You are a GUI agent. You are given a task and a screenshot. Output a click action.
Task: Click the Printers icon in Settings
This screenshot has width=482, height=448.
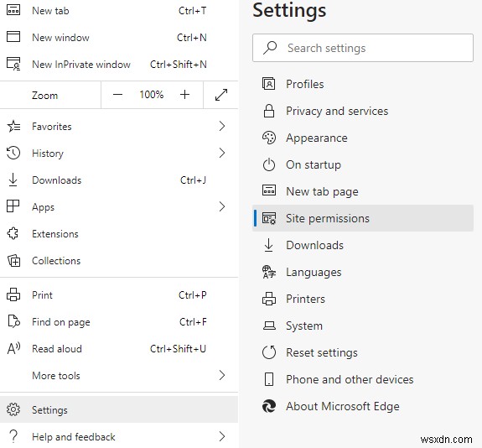[269, 299]
